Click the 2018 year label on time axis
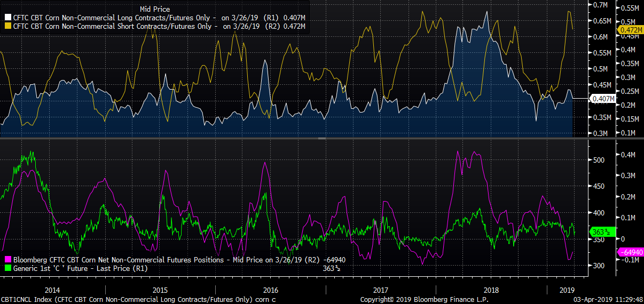Image resolution: width=644 pixels, height=304 pixels. (x=490, y=291)
